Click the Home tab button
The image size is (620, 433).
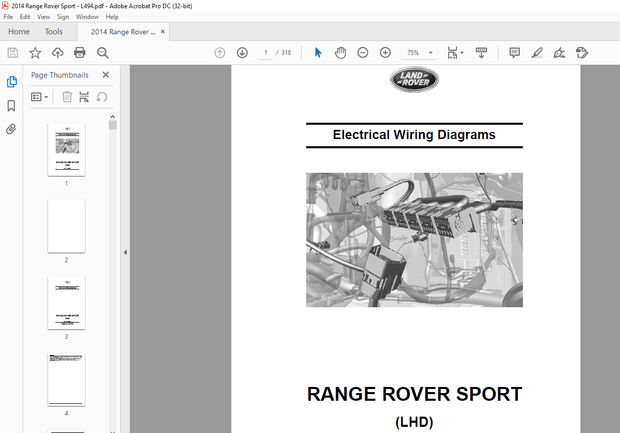click(18, 31)
